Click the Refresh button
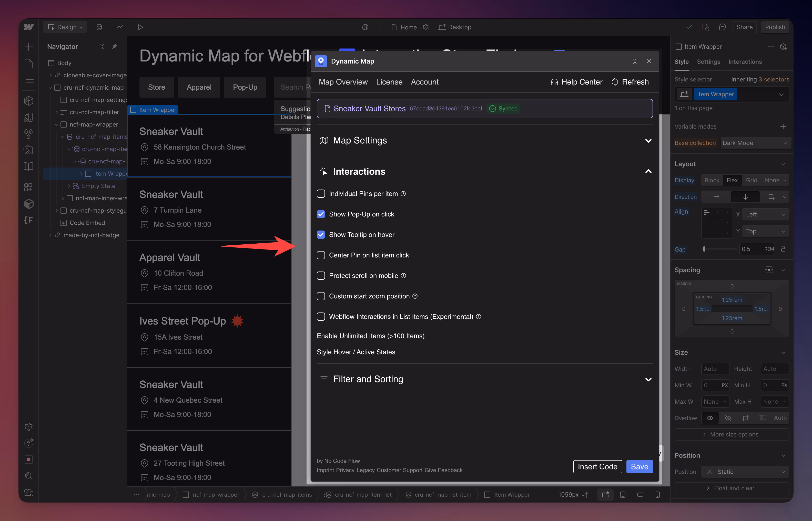Viewport: 812px width, 521px height. (630, 82)
